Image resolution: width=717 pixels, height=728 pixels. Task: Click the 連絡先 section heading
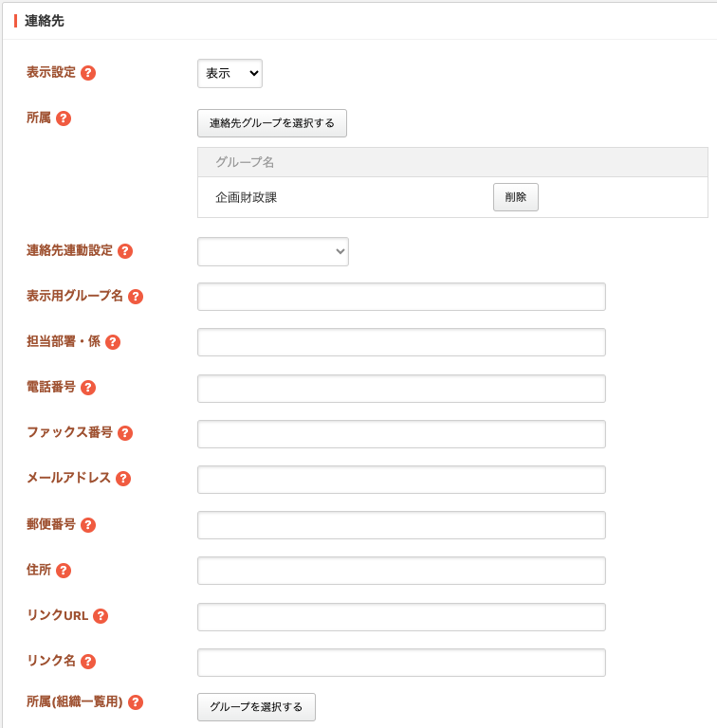click(x=45, y=21)
